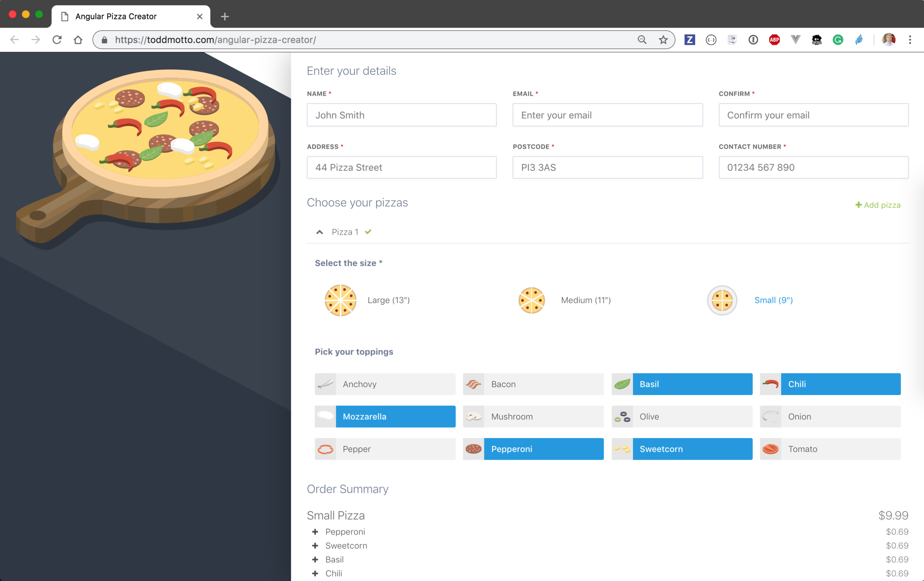Click the Grammarly extension icon
The width and height of the screenshot is (924, 581).
(x=838, y=40)
